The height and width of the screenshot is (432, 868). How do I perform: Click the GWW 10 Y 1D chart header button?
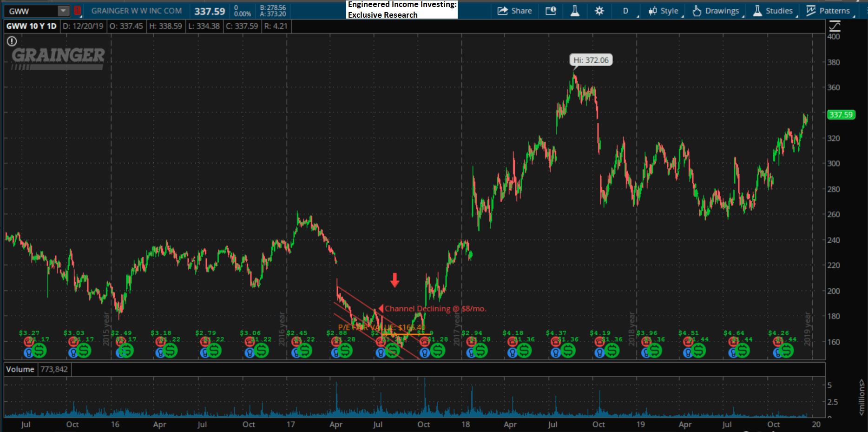click(x=31, y=27)
